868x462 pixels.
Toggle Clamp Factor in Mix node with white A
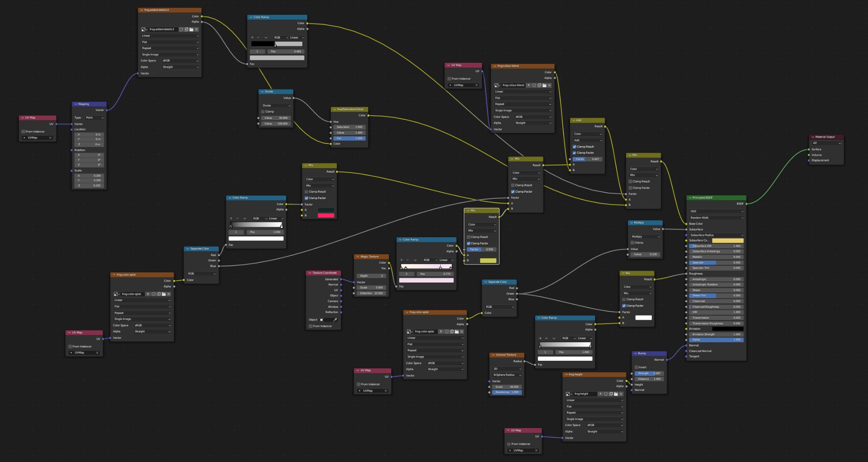click(x=624, y=306)
